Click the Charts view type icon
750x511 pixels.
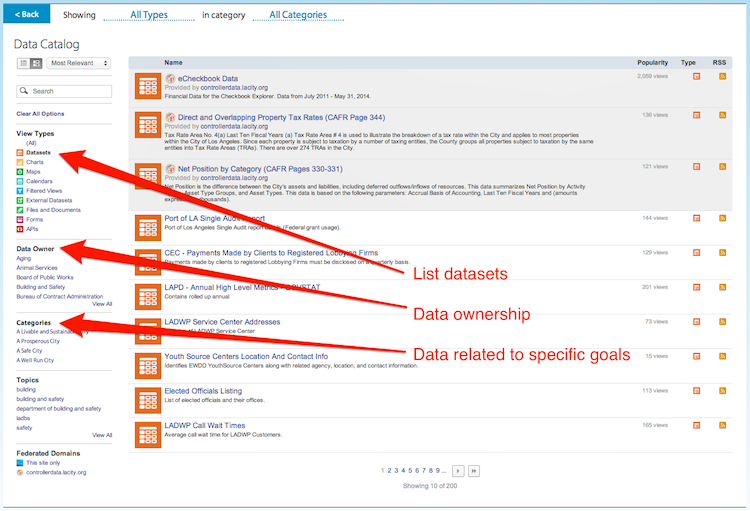pyautogui.click(x=20, y=162)
